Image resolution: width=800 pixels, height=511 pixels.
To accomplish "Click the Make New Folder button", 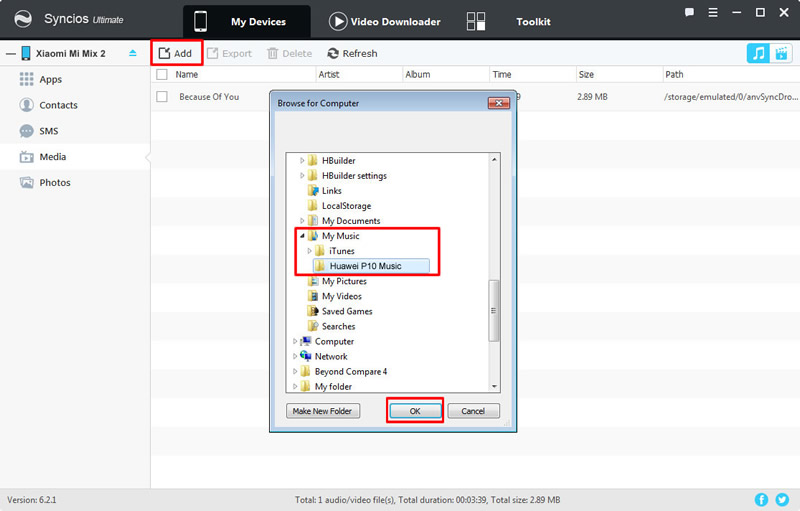I will [322, 411].
